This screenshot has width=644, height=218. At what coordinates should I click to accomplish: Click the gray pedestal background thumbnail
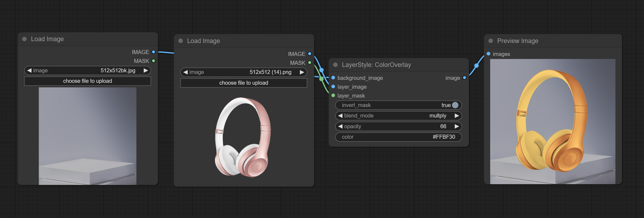[x=88, y=136]
